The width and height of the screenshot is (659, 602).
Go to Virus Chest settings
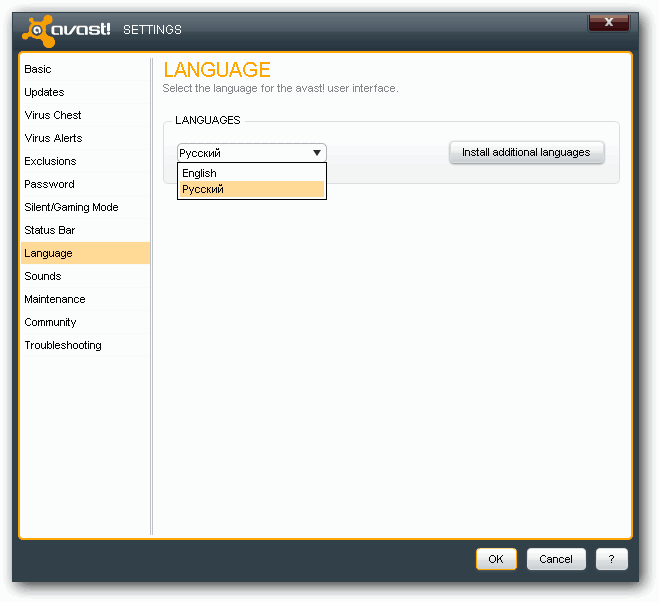[x=85, y=115]
